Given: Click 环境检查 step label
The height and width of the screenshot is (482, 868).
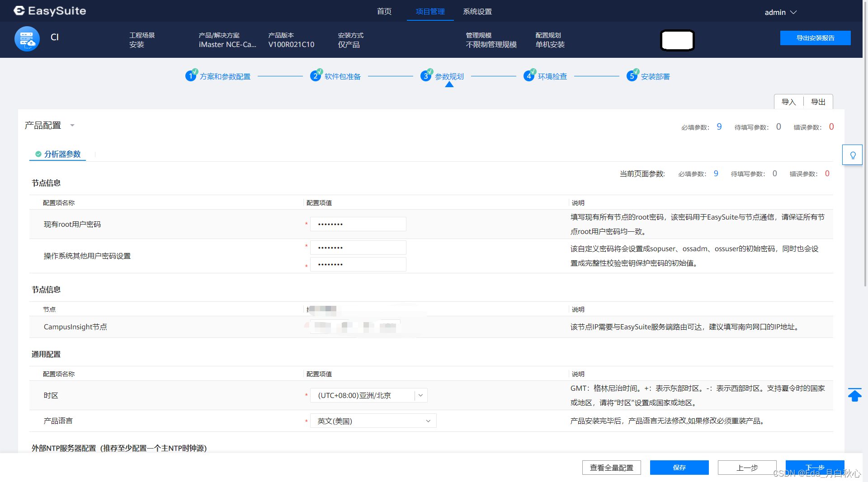Looking at the screenshot, I should [x=552, y=76].
